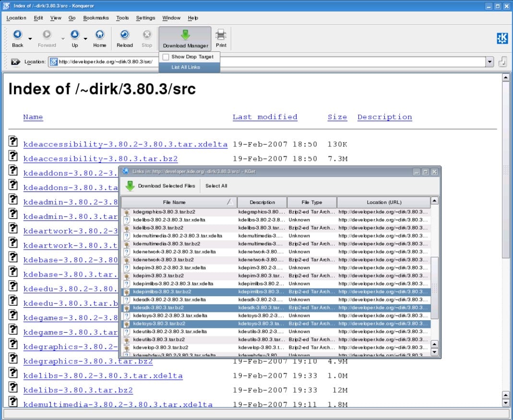This screenshot has width=513, height=420.
Task: Navigate up one directory with Up icon
Action: (75, 35)
